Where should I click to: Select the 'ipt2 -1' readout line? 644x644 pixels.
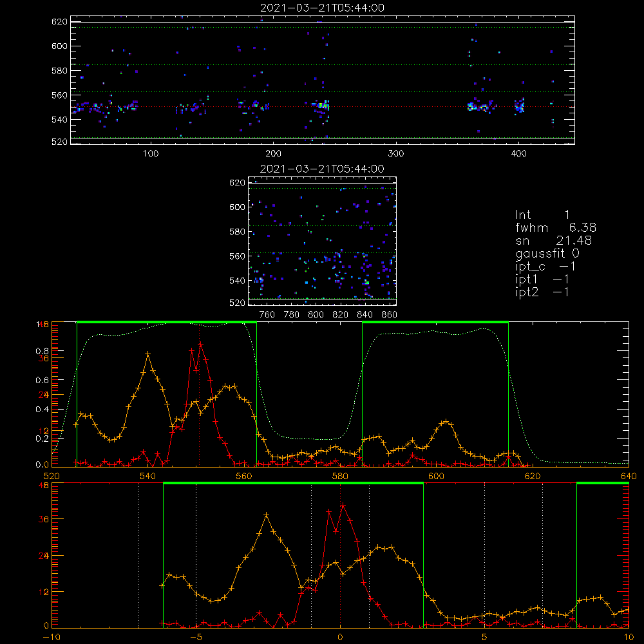542,292
